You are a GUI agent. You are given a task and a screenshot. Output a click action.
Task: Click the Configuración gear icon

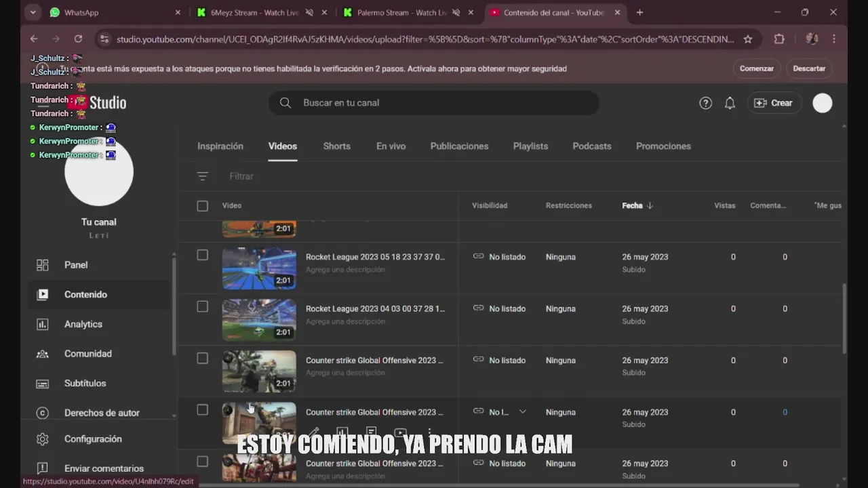pos(42,439)
